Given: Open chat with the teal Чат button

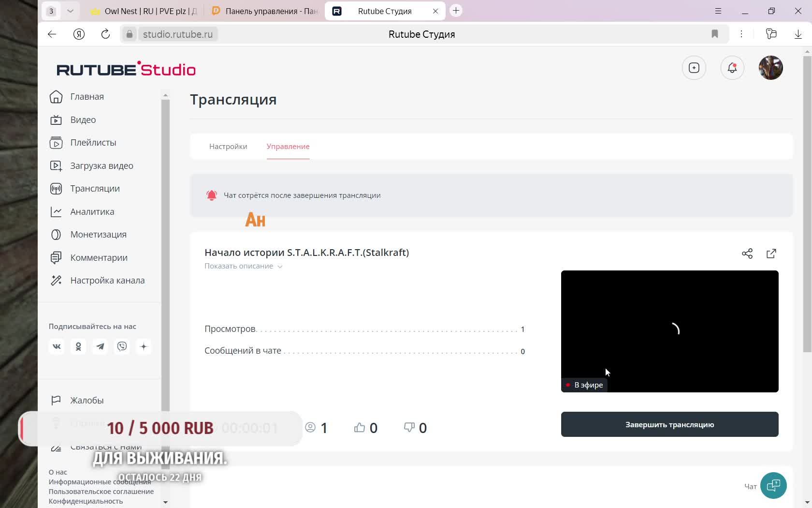Looking at the screenshot, I should [773, 485].
